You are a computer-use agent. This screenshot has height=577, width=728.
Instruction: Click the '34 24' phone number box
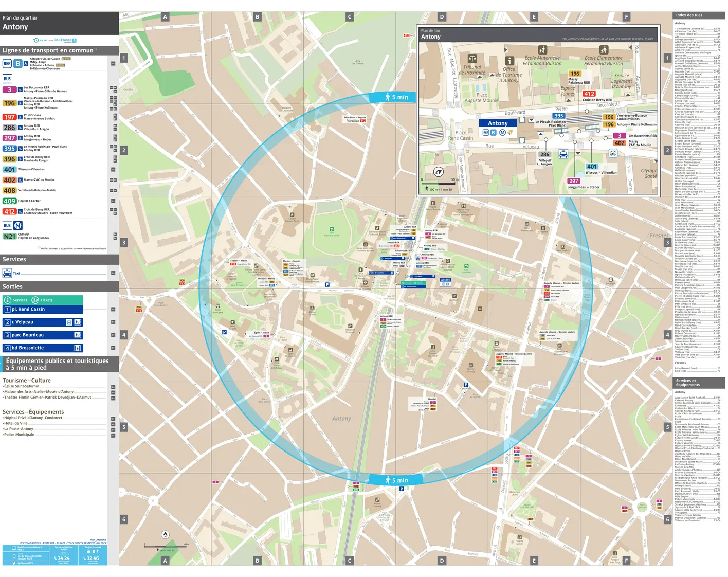click(64, 555)
